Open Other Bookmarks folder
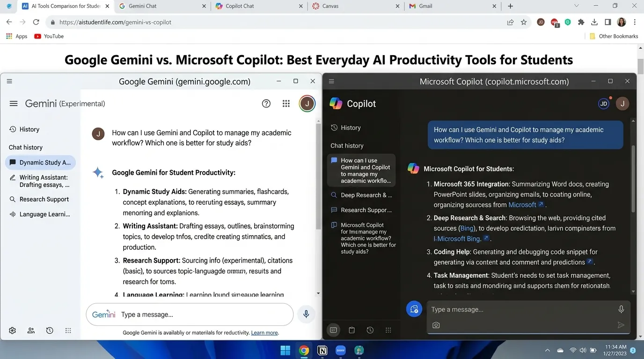The height and width of the screenshot is (359, 644). point(614,36)
